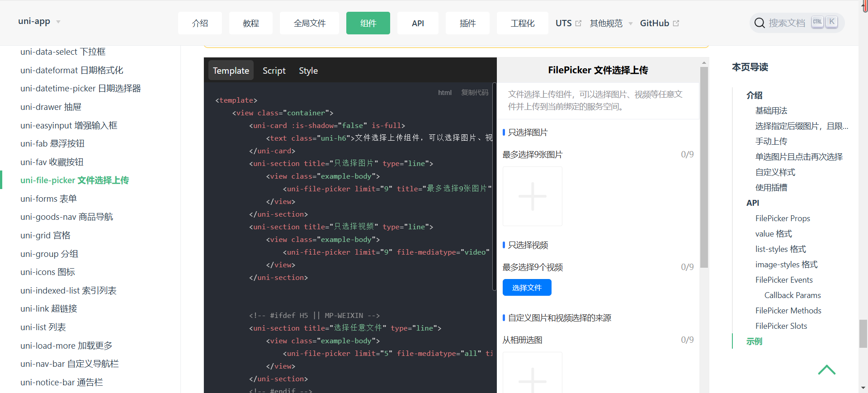
Task: Jump to 手动上传 in page guide
Action: pyautogui.click(x=771, y=141)
